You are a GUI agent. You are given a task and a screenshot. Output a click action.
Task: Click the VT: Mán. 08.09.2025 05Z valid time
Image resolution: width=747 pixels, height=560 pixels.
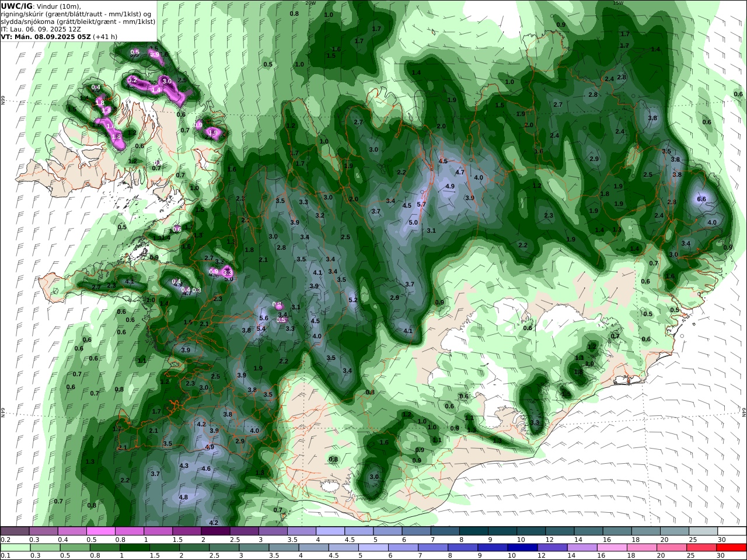tap(46, 36)
